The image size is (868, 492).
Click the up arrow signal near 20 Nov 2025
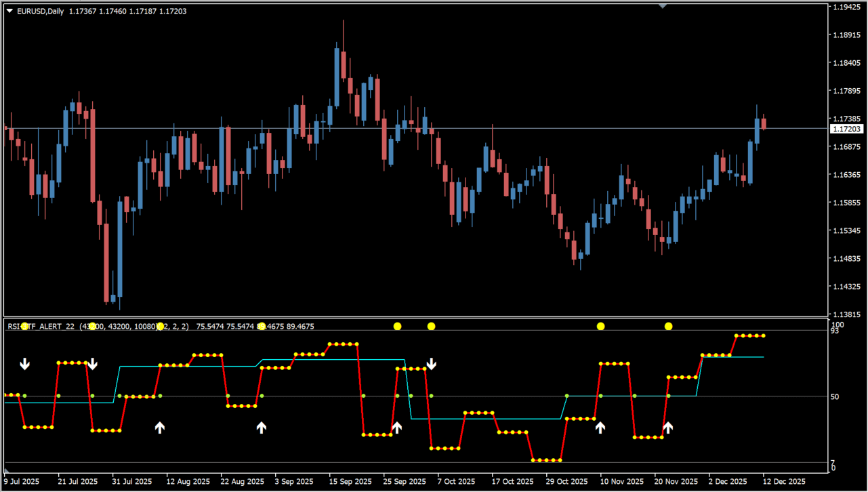pos(668,427)
